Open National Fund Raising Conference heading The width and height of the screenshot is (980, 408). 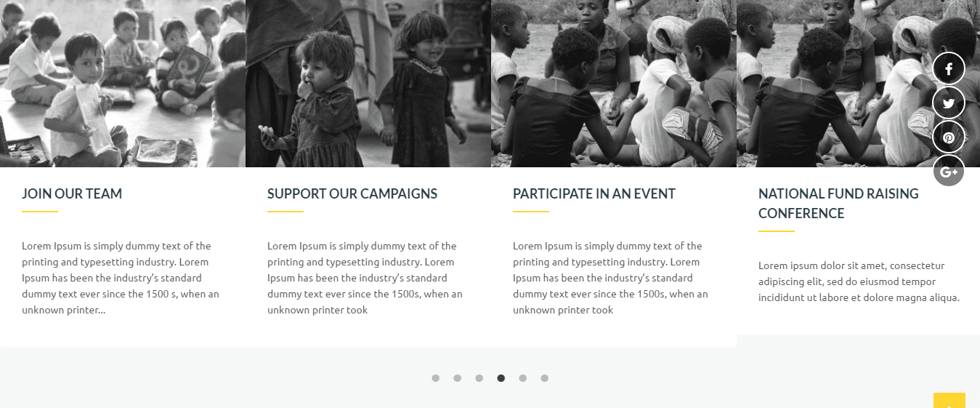click(x=838, y=204)
